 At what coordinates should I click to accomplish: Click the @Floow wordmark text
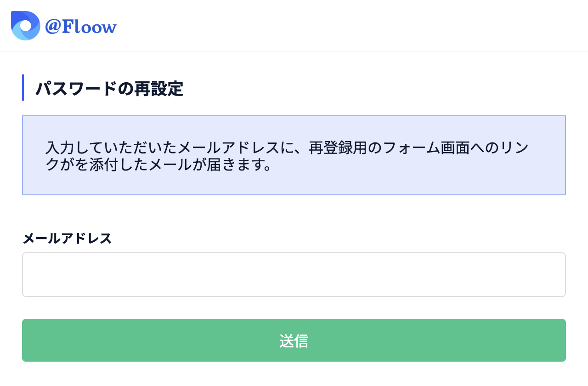80,26
